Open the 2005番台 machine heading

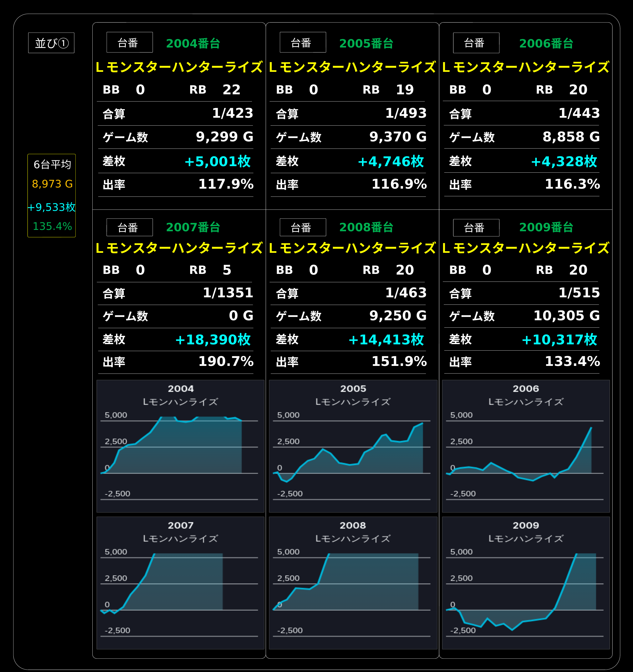click(x=366, y=44)
